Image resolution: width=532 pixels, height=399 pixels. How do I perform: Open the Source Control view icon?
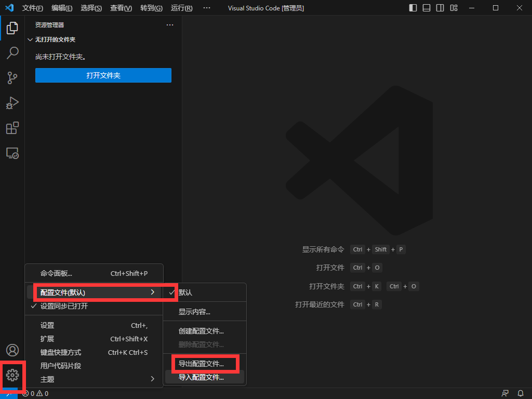pos(12,78)
